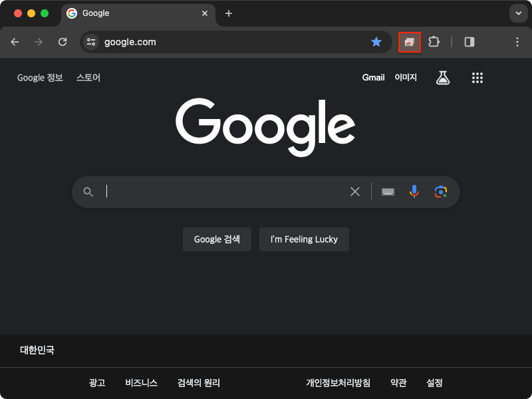Viewport: 532px width, 399px height.
Task: Open the Search Labs flask icon
Action: (443, 77)
